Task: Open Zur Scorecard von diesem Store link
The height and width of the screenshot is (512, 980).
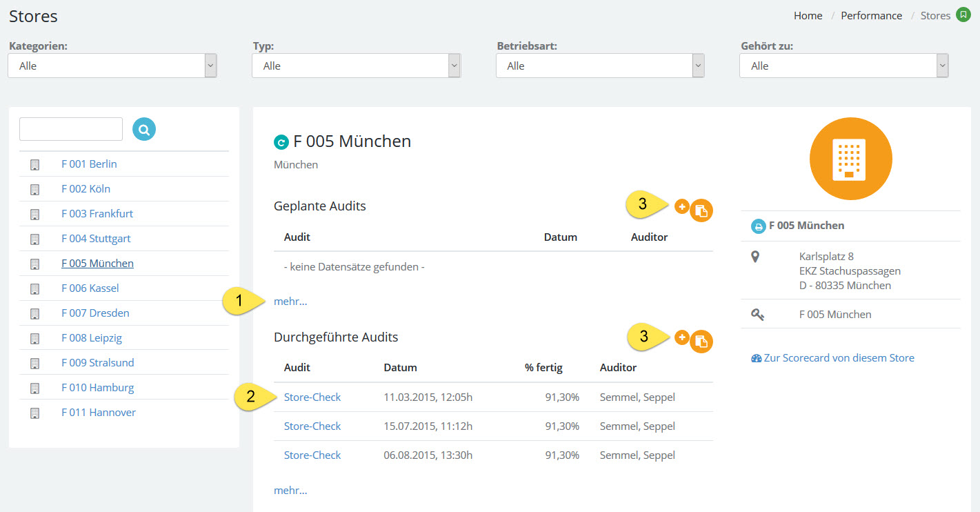Action: [838, 358]
